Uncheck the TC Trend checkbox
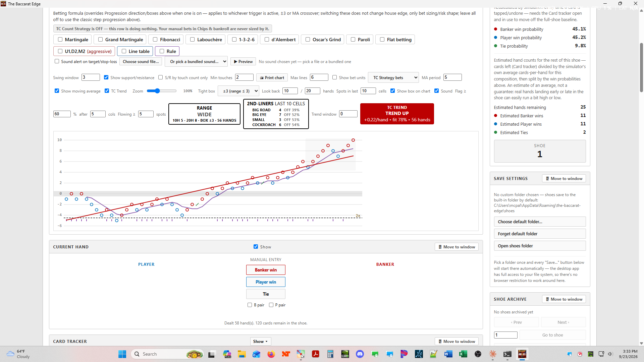This screenshot has width=644, height=362. pos(107,91)
